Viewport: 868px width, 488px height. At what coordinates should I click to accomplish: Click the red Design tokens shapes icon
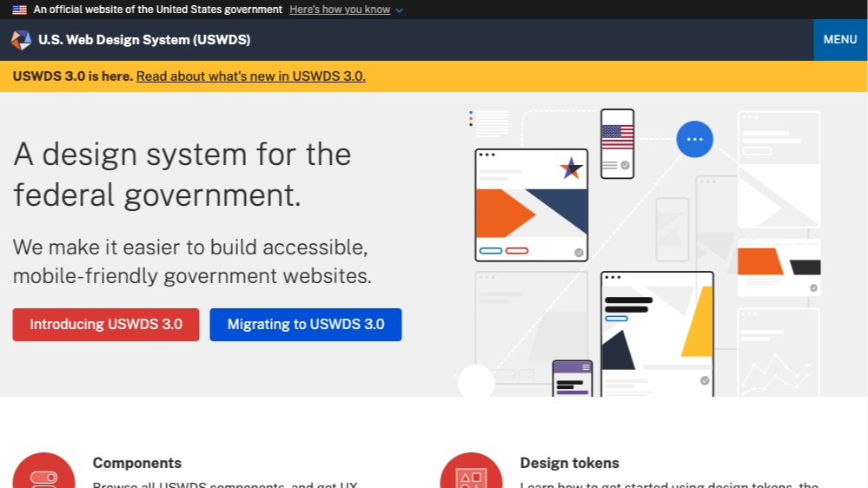click(471, 471)
